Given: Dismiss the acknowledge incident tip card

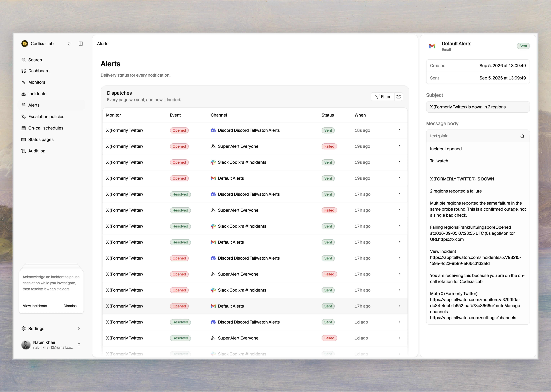Looking at the screenshot, I should (x=70, y=306).
